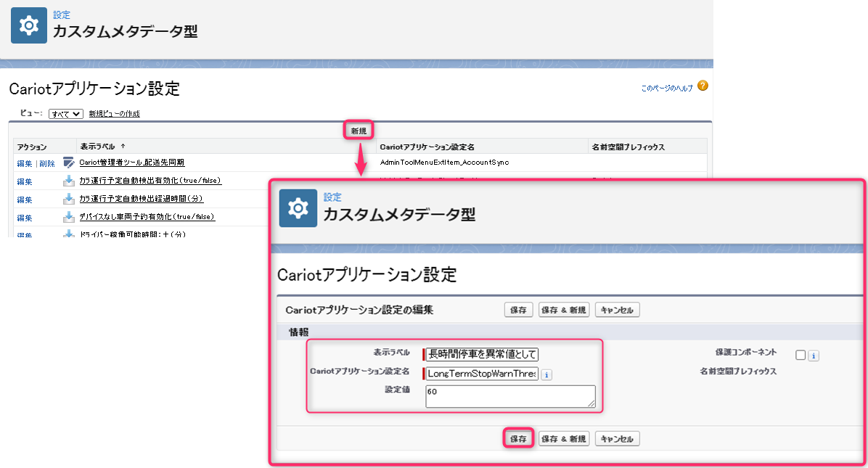Open the ビュー dropdown showing すべて
The width and height of the screenshot is (868, 468).
pos(66,114)
